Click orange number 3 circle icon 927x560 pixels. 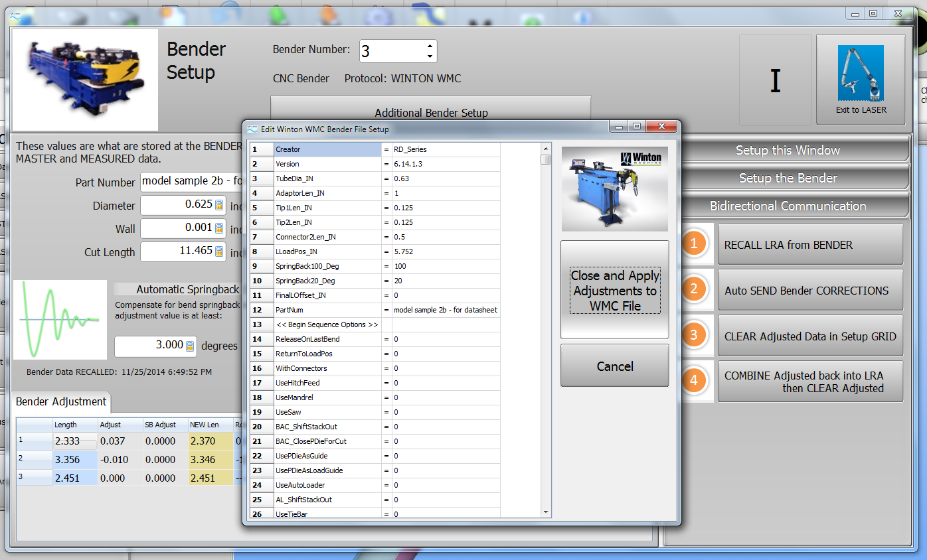(x=694, y=336)
